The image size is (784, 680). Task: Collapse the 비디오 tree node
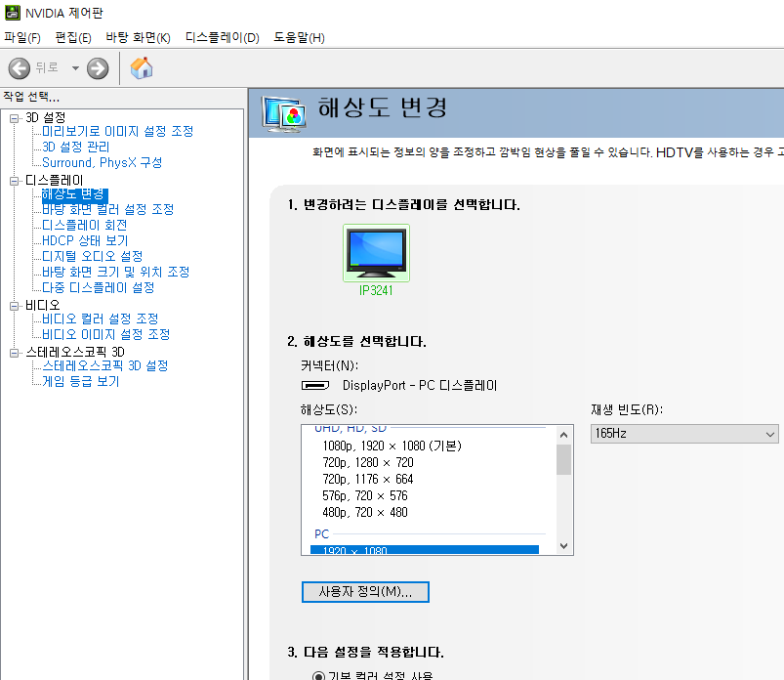click(x=14, y=306)
